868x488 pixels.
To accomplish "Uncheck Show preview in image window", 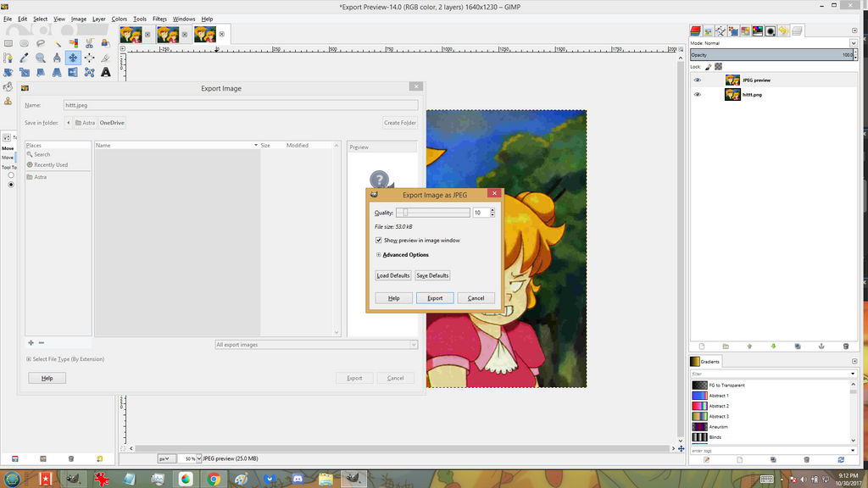I will coord(379,241).
